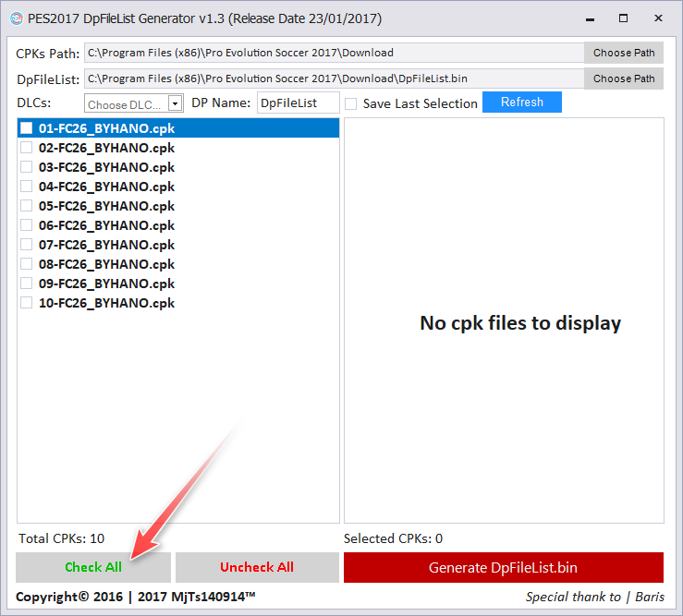Open the Choose DLC dropdown
The height and width of the screenshot is (616, 683).
pos(175,103)
